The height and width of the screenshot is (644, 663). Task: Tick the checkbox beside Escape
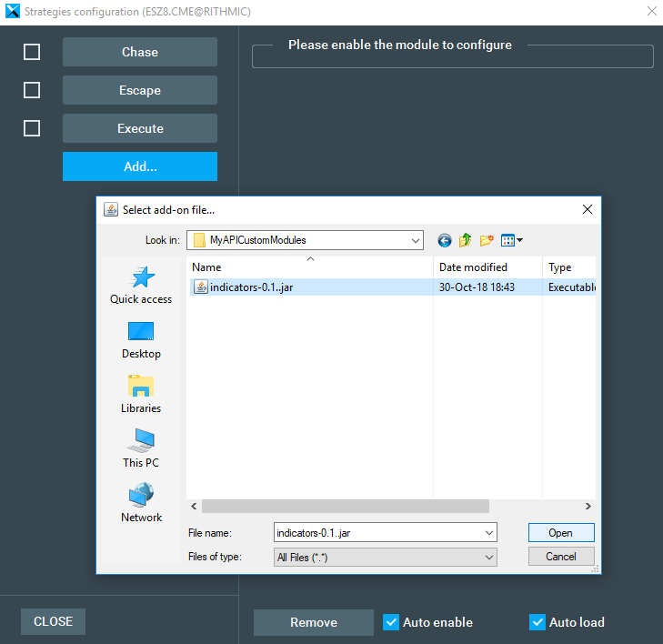coord(32,90)
